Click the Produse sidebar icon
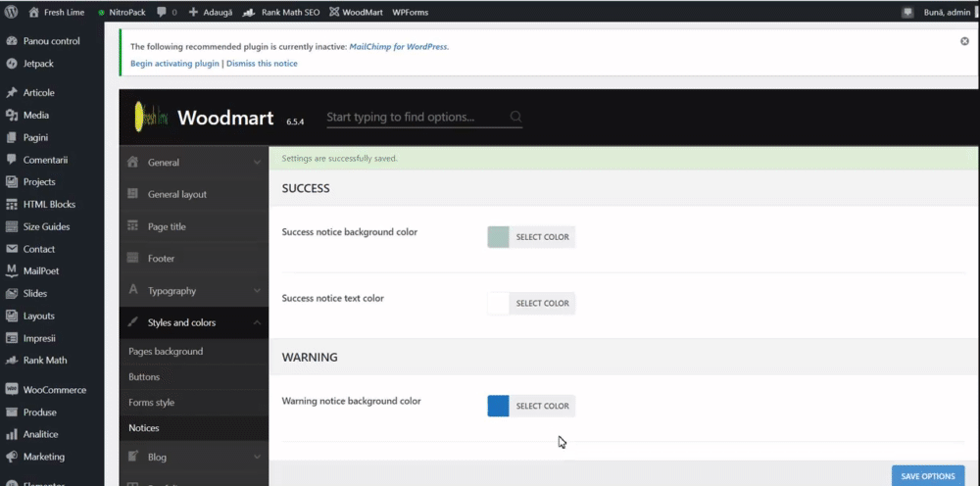 (x=11, y=412)
